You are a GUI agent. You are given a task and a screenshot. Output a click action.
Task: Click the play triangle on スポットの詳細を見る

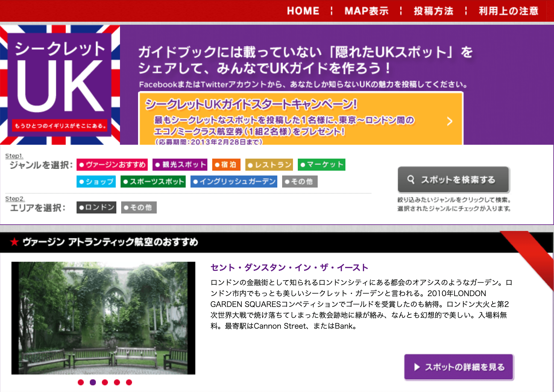(417, 367)
